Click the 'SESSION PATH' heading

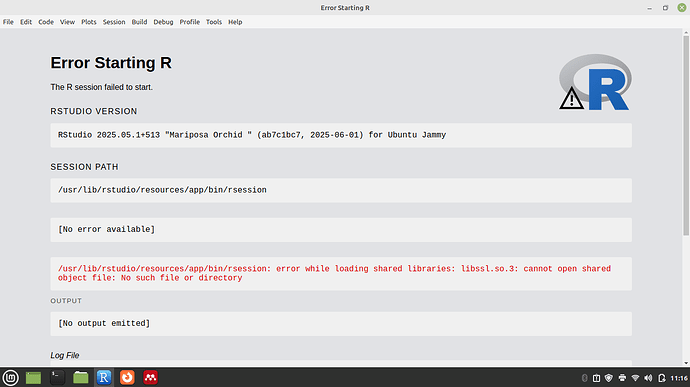click(x=84, y=167)
